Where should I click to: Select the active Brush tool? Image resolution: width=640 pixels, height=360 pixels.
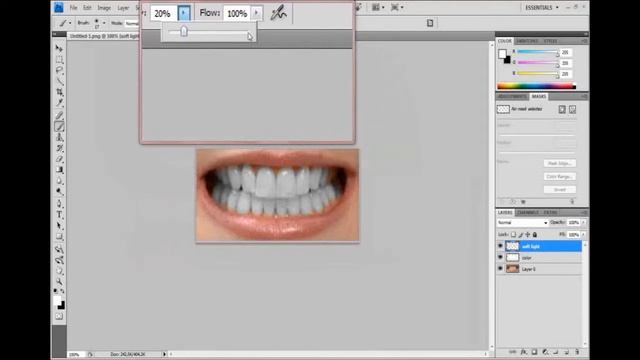(x=60, y=127)
